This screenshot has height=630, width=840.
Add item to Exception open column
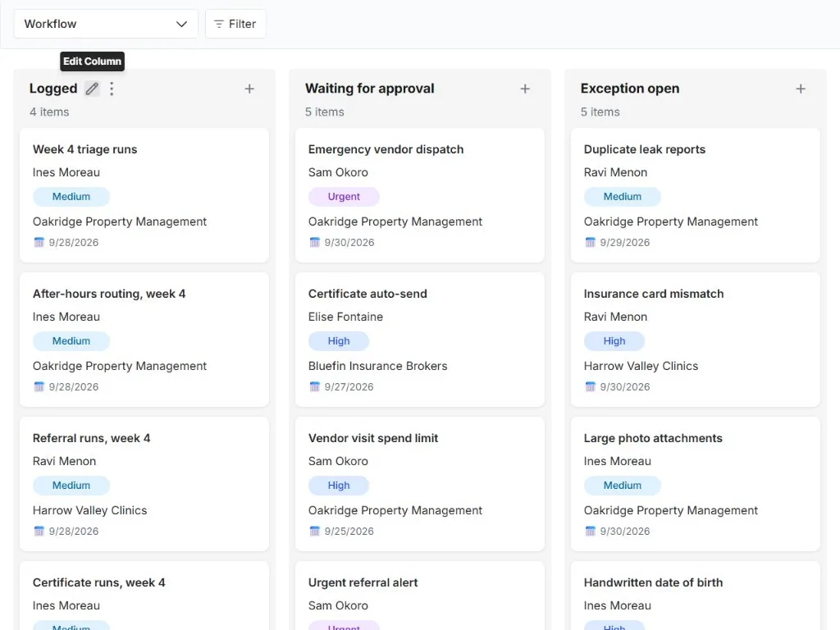[801, 89]
